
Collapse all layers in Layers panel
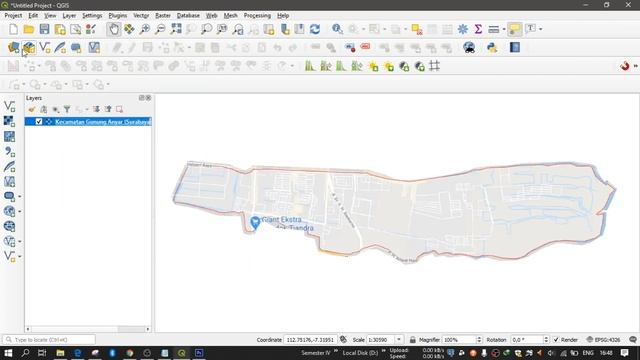(x=108, y=109)
